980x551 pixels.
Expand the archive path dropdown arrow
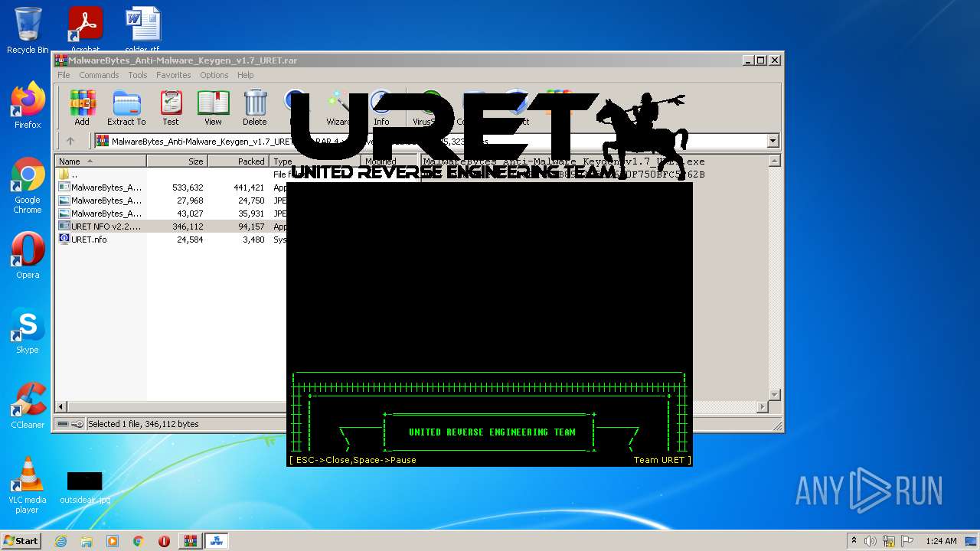773,141
